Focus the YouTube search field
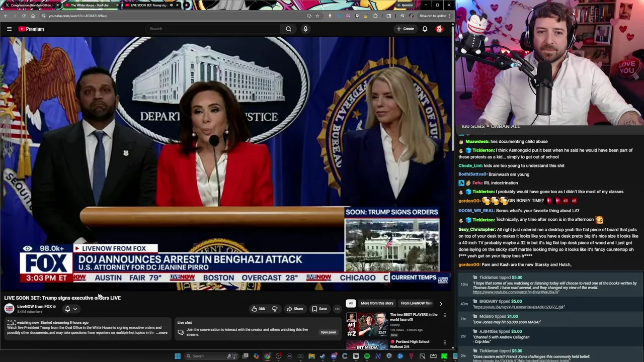The width and height of the screenshot is (644, 362). click(214, 29)
